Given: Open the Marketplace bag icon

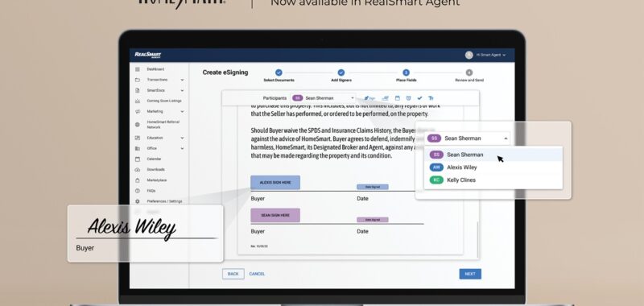Looking at the screenshot, I should (x=138, y=180).
